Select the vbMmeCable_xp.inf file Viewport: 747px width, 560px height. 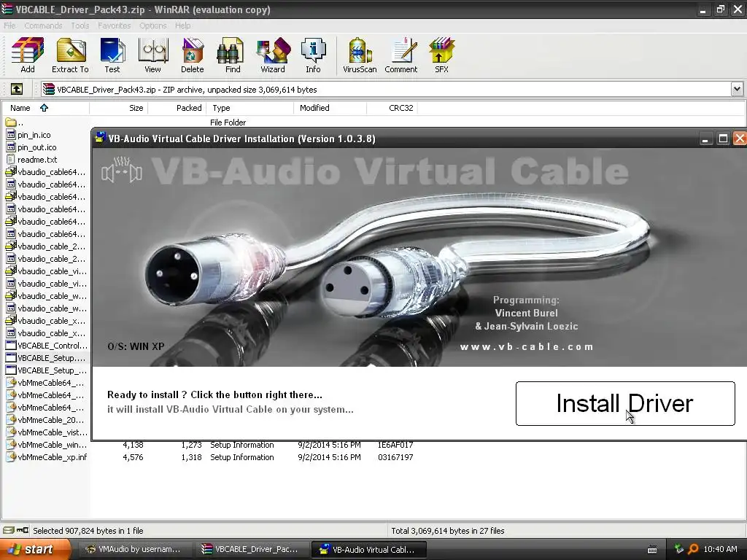47,456
